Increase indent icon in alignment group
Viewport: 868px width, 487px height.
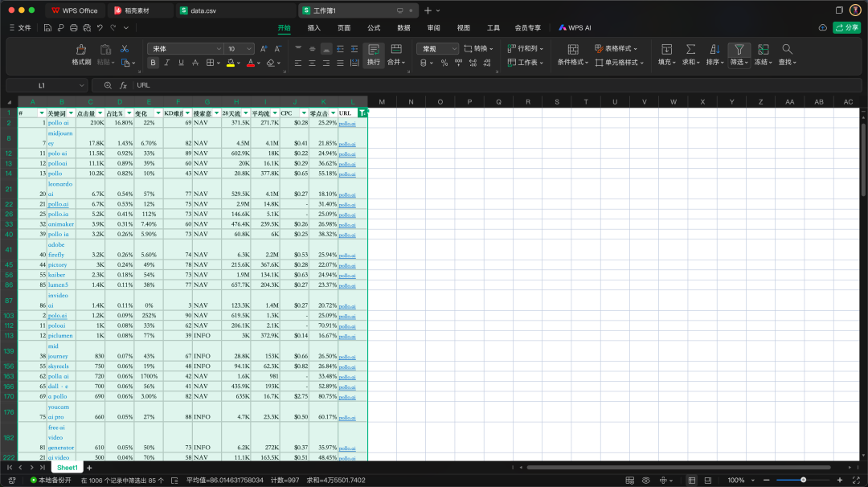click(354, 49)
